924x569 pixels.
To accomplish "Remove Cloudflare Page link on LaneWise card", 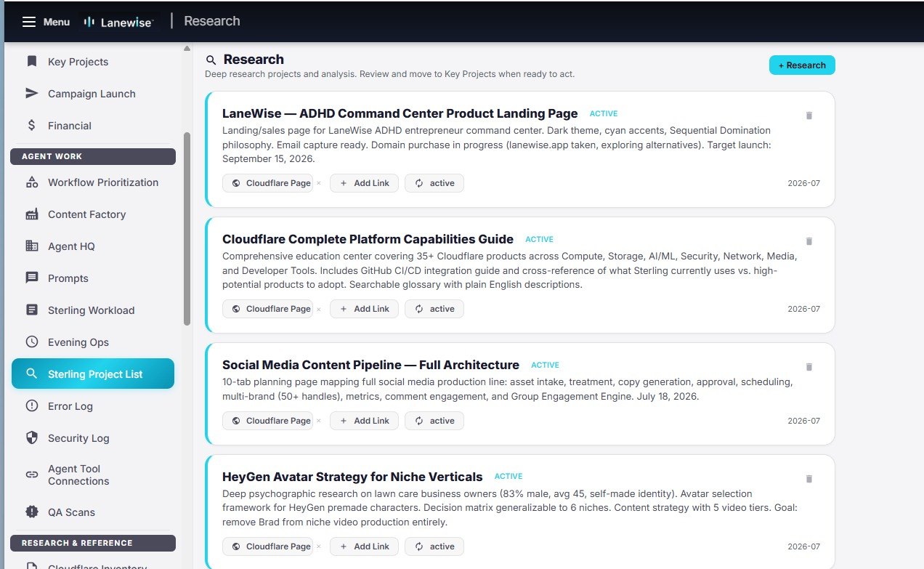I will pos(319,184).
